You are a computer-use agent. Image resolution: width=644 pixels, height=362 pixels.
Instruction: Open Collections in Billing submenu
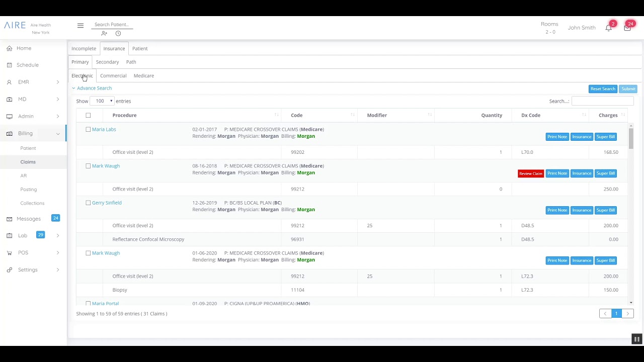[32, 203]
